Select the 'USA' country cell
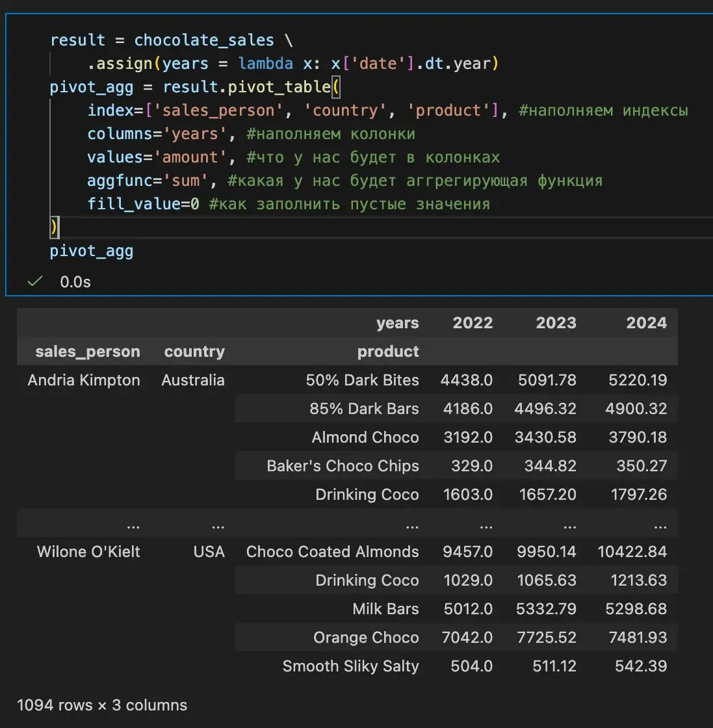Screen dimensions: 713x728 point(209,552)
